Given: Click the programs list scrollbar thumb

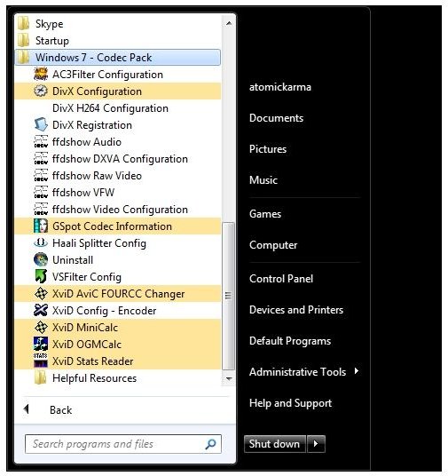Looking at the screenshot, I should (228, 296).
